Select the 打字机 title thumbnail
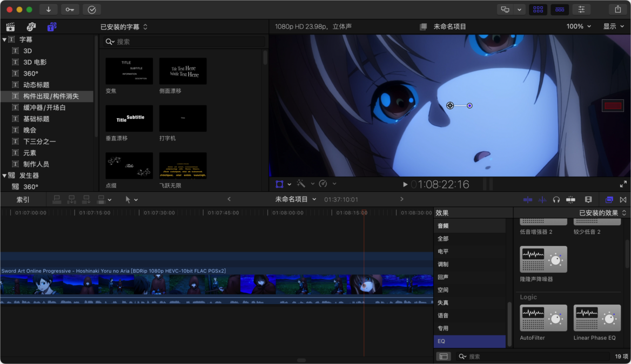The width and height of the screenshot is (631, 364). point(183,119)
